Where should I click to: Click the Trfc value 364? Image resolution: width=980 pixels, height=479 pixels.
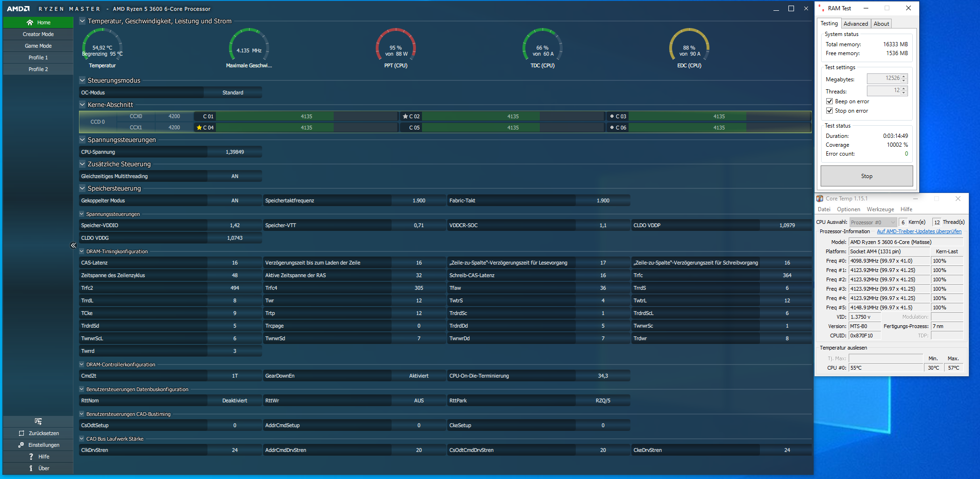pos(787,275)
